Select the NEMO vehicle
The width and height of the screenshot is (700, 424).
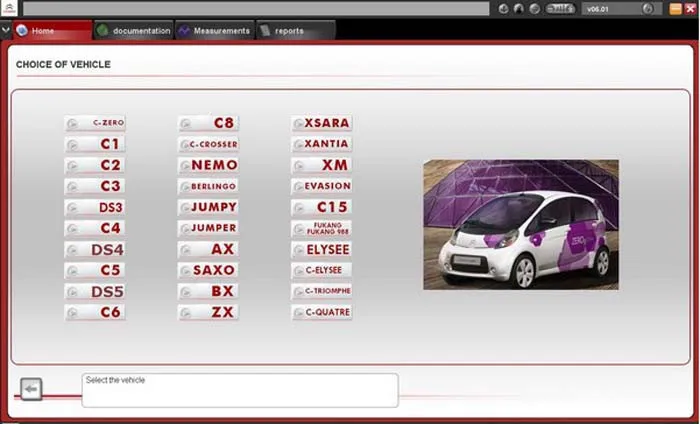click(208, 165)
